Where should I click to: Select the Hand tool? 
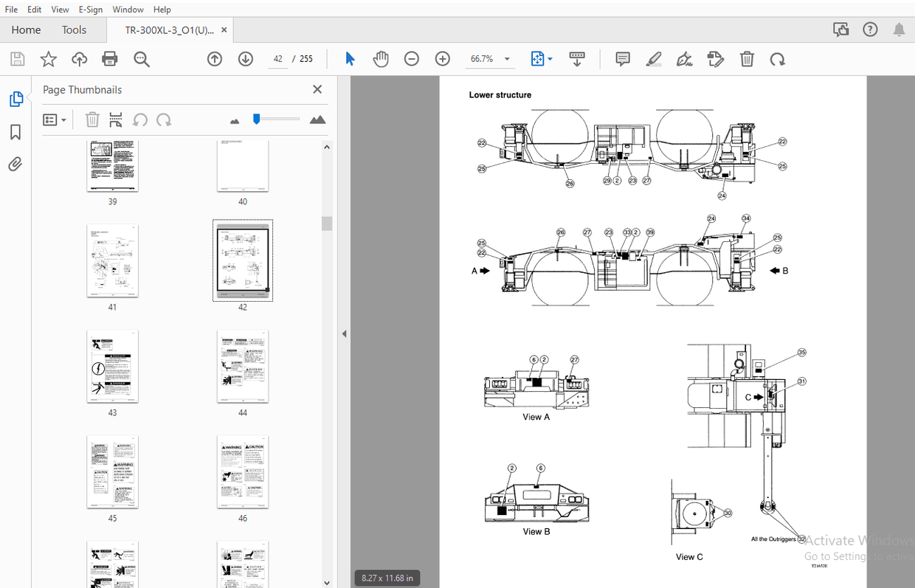[x=381, y=58]
